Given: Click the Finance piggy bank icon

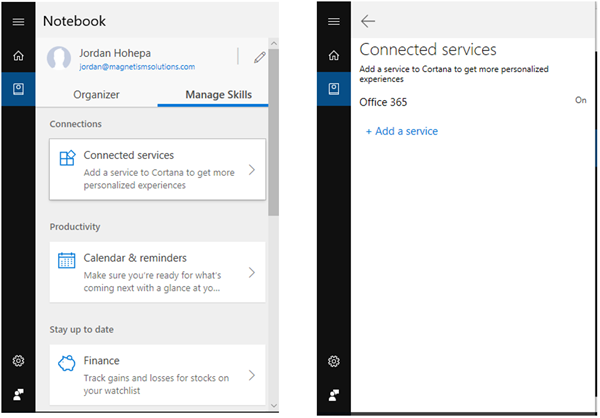Looking at the screenshot, I should pyautogui.click(x=67, y=362).
